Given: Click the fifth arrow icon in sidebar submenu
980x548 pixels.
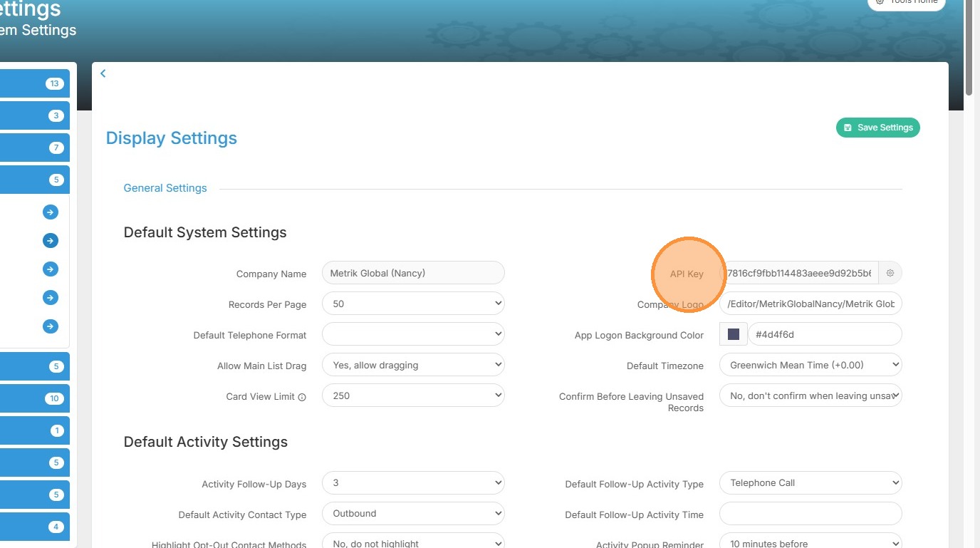Looking at the screenshot, I should pyautogui.click(x=50, y=326).
